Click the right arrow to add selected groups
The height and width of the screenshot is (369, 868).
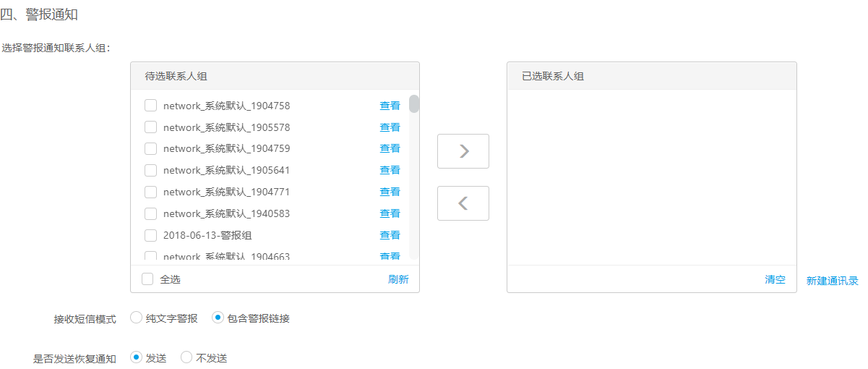click(463, 151)
